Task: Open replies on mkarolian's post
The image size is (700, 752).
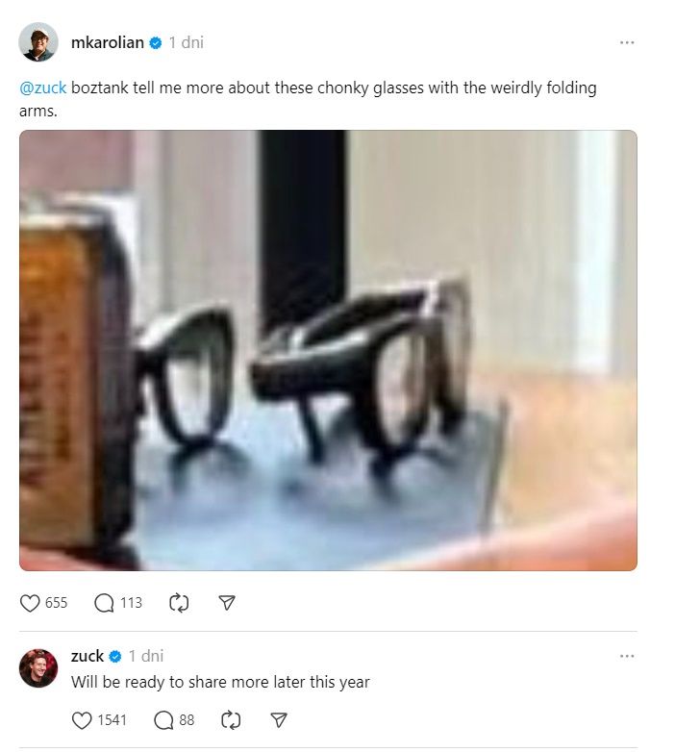Action: (104, 603)
